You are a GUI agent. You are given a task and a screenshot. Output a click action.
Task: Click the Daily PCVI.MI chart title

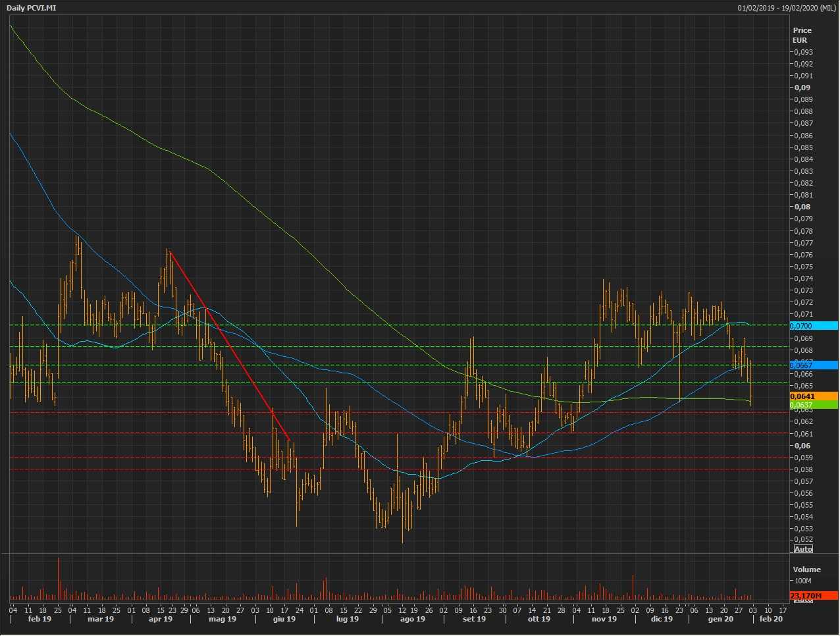31,8
